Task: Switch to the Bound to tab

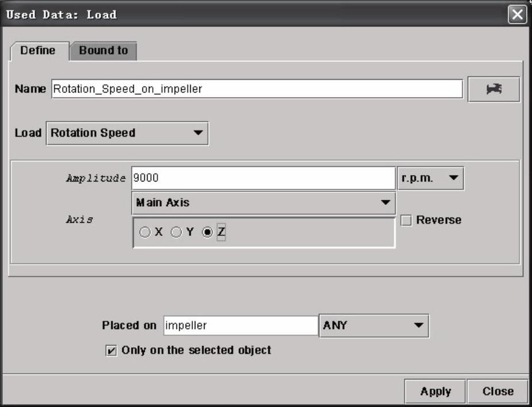Action: pos(103,51)
